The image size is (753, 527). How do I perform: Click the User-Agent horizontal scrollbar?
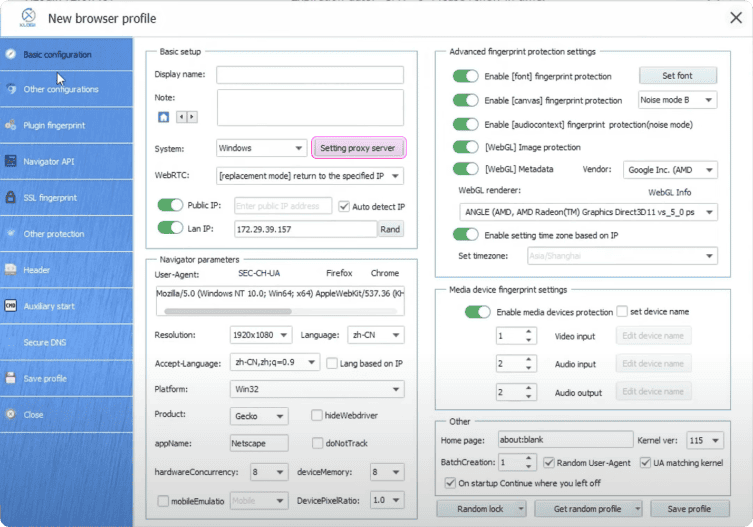tap(228, 311)
